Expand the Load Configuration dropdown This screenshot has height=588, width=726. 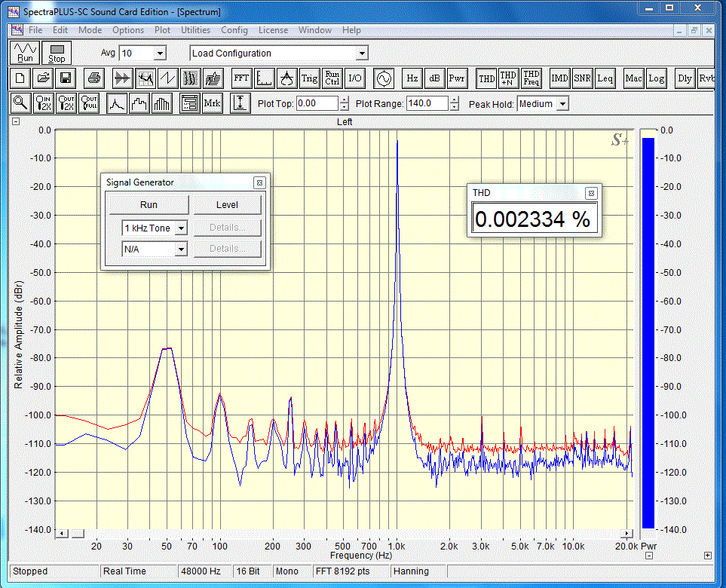(x=362, y=54)
